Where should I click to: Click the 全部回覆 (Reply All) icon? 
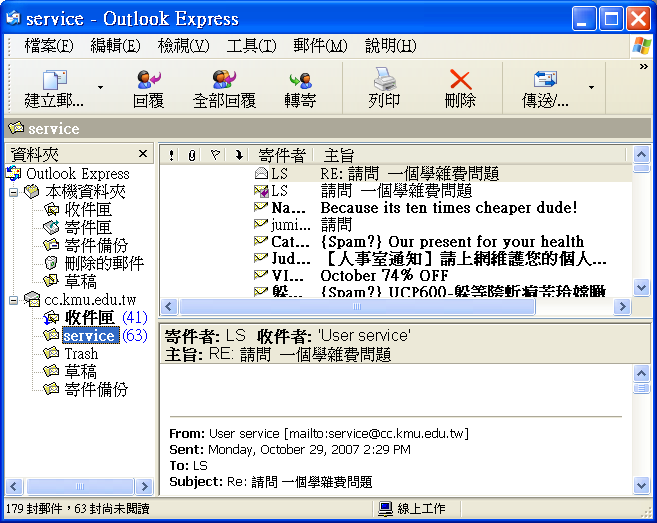tap(224, 79)
